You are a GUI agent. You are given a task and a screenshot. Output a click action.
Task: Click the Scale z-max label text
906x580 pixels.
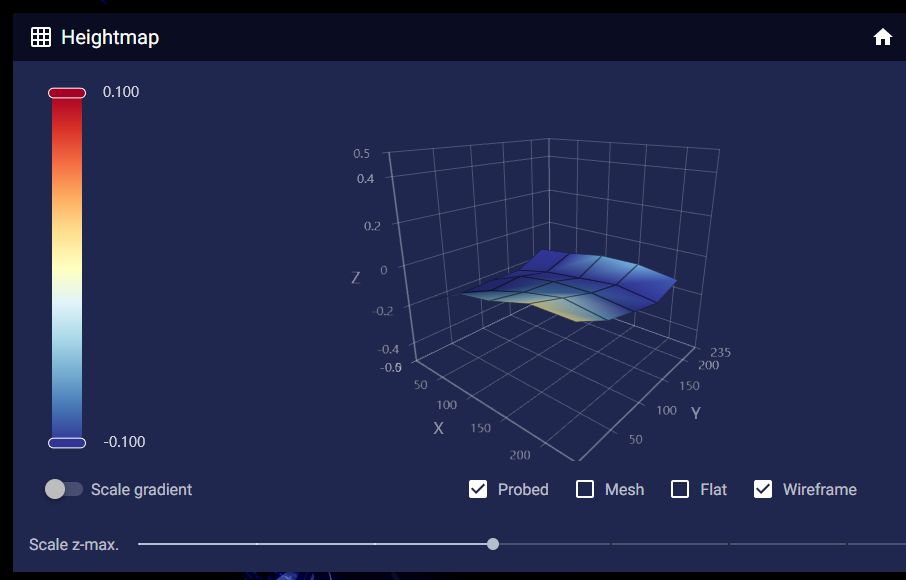74,544
